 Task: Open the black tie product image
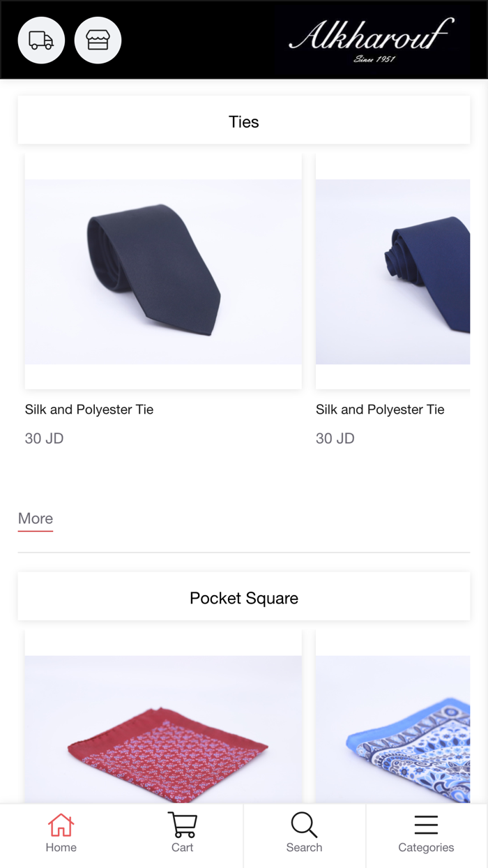[x=163, y=271]
